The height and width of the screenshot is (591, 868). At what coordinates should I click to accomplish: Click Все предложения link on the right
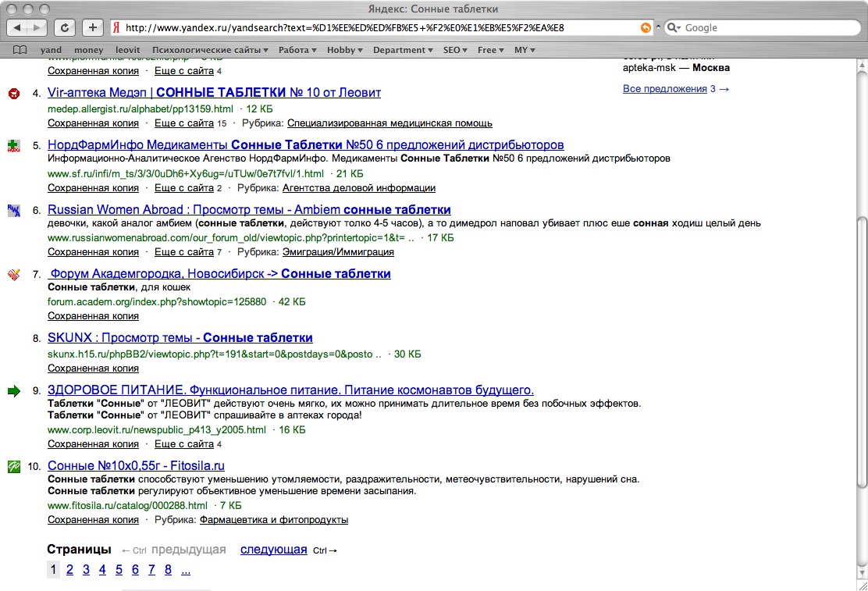[665, 89]
